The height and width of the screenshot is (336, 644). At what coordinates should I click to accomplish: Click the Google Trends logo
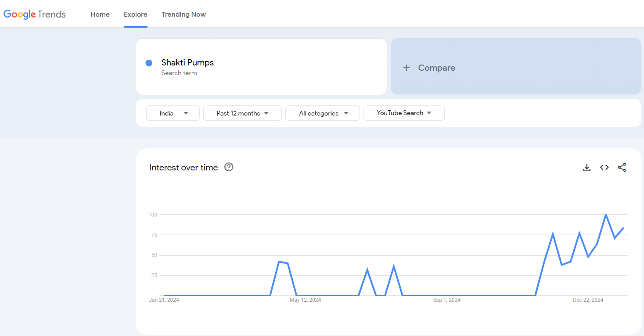pyautogui.click(x=35, y=14)
